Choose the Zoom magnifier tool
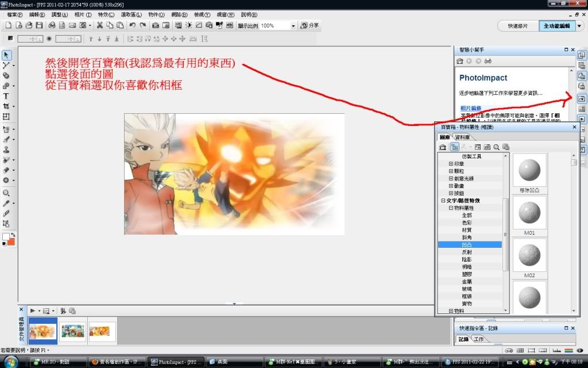588x368 pixels. pos(6,193)
